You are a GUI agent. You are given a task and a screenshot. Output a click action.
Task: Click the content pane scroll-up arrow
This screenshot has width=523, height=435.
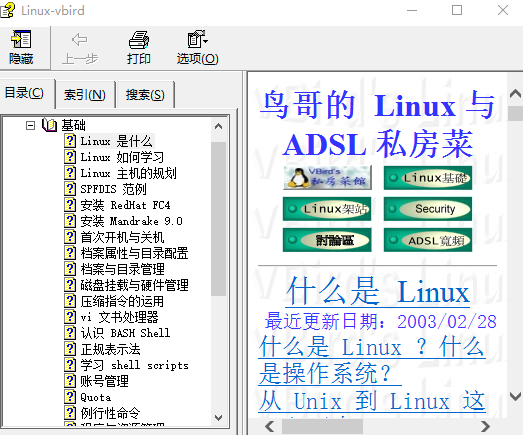(515, 94)
